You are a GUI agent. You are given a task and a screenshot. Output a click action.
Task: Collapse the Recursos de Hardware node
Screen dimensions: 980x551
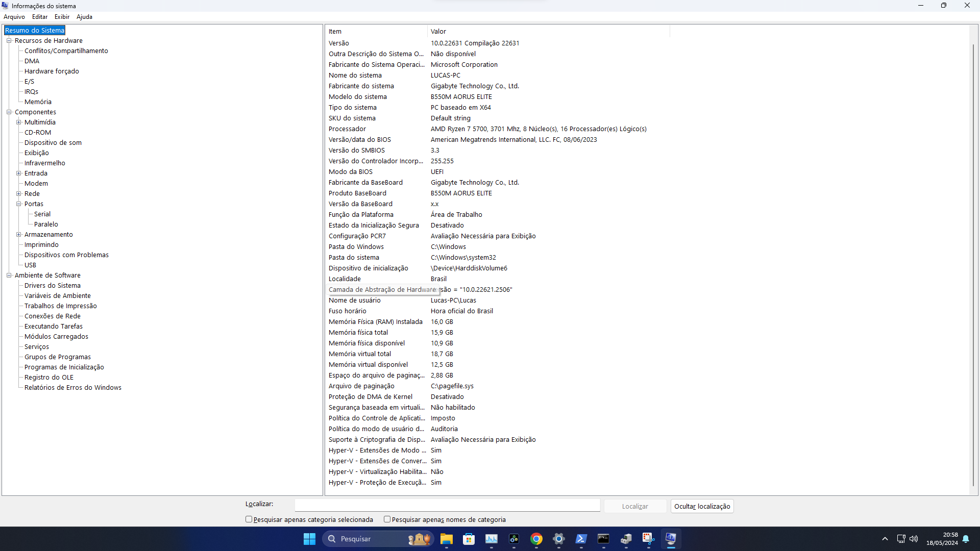point(9,41)
